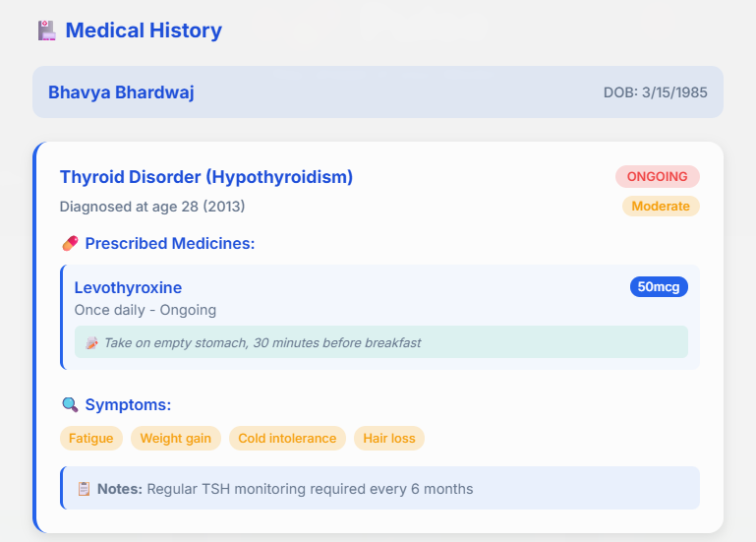The image size is (756, 542).
Task: Select the Weight gain symptom tag
Action: point(176,439)
